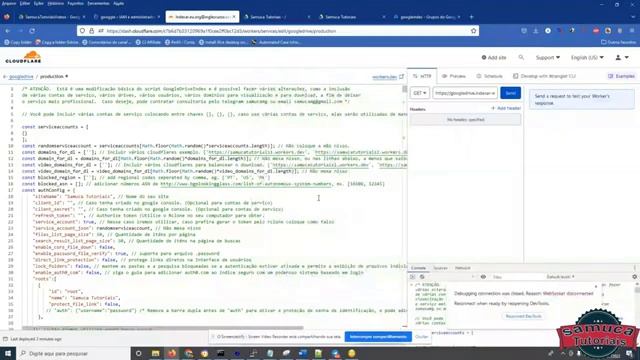Click the request URL input field

[x=465, y=93]
